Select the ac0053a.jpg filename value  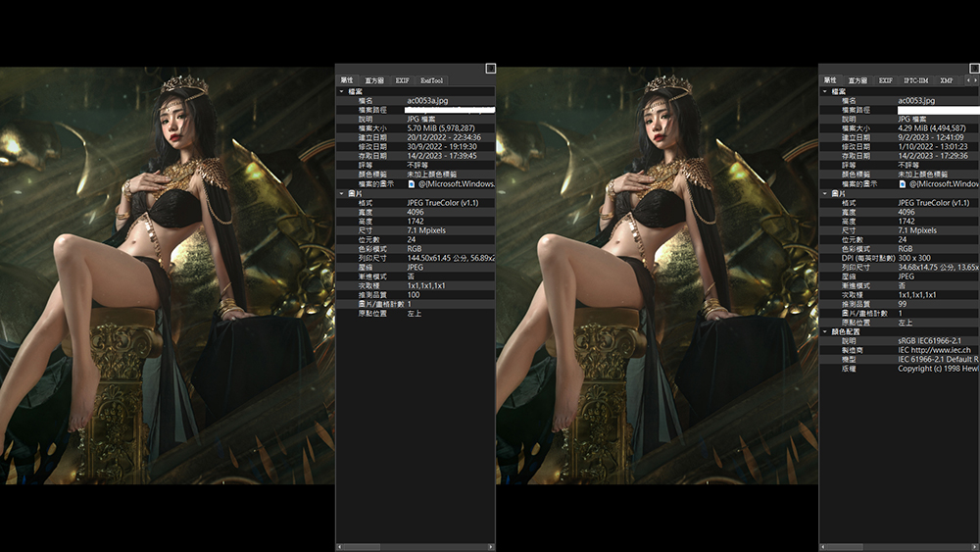click(x=427, y=100)
